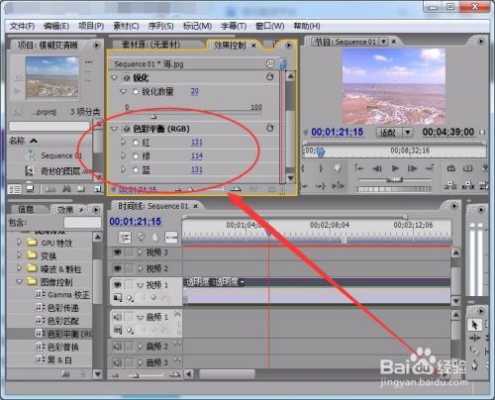Switch to the 信息 panel tab
495x400 pixels.
(26, 209)
